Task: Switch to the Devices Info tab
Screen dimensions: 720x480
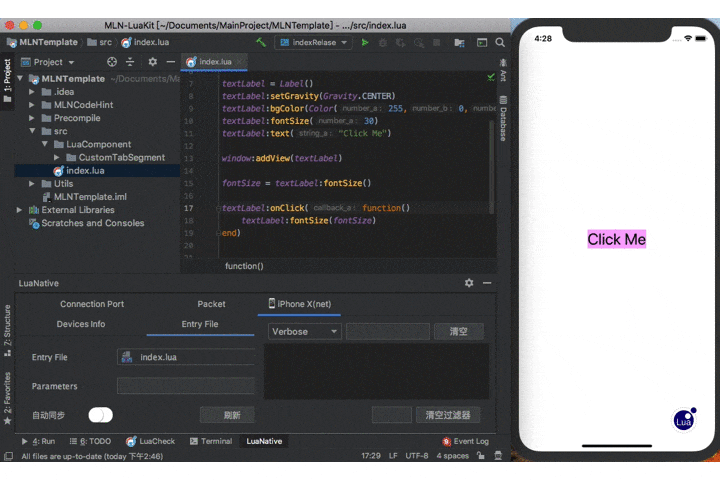Action: pos(81,324)
